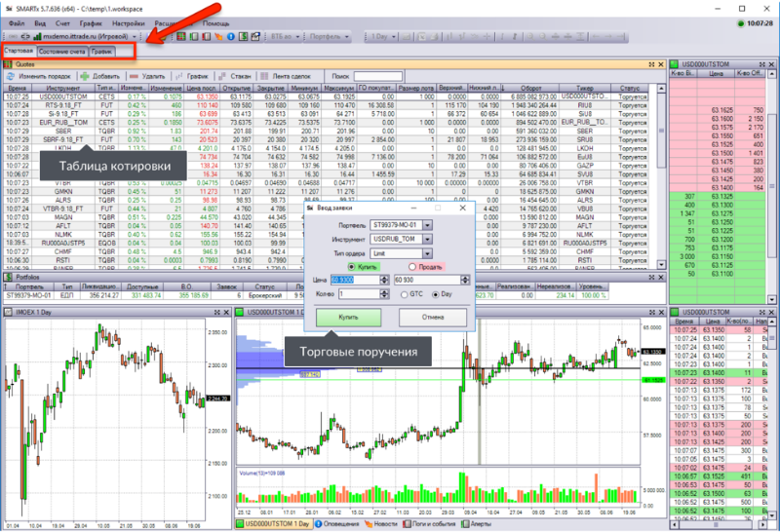Viewport: 780px width, 532px height.
Task: Click the orange tag icon in main toolbar
Action: coord(218,36)
